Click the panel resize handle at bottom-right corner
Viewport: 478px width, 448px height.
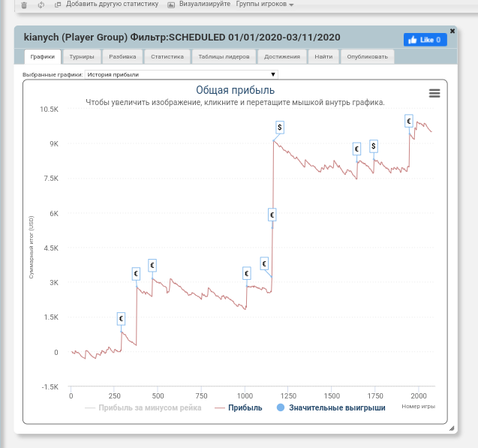[452, 428]
